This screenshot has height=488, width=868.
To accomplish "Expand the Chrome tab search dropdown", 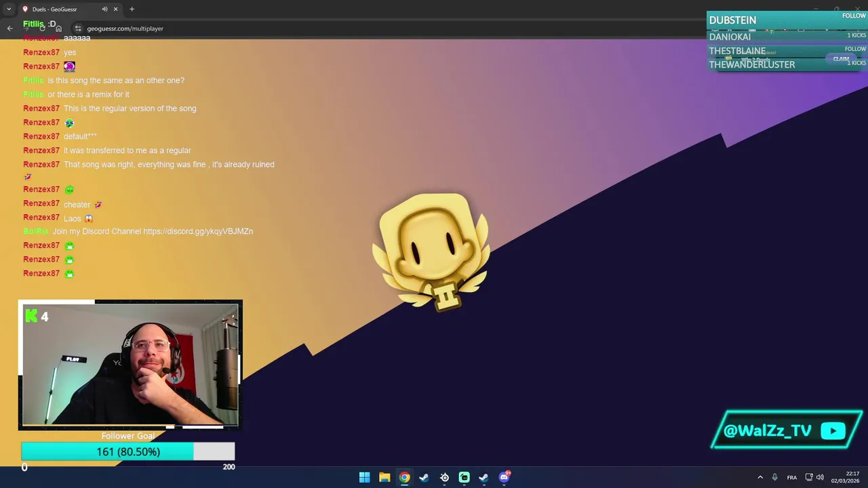I will 9,9.
